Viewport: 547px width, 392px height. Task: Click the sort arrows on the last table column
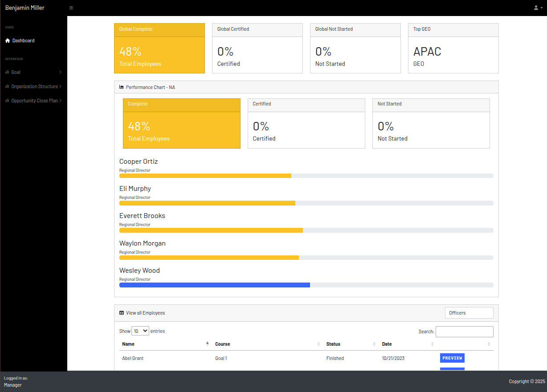click(x=489, y=344)
